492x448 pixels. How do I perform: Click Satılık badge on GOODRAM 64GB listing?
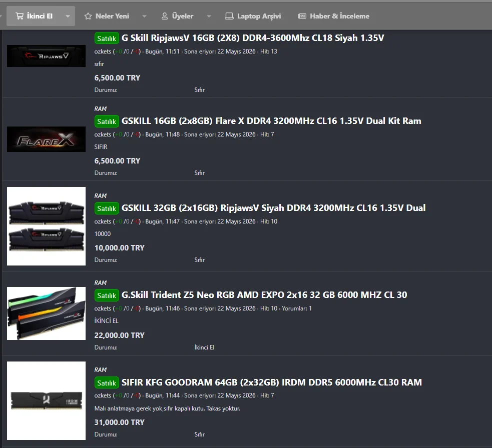pyautogui.click(x=107, y=383)
